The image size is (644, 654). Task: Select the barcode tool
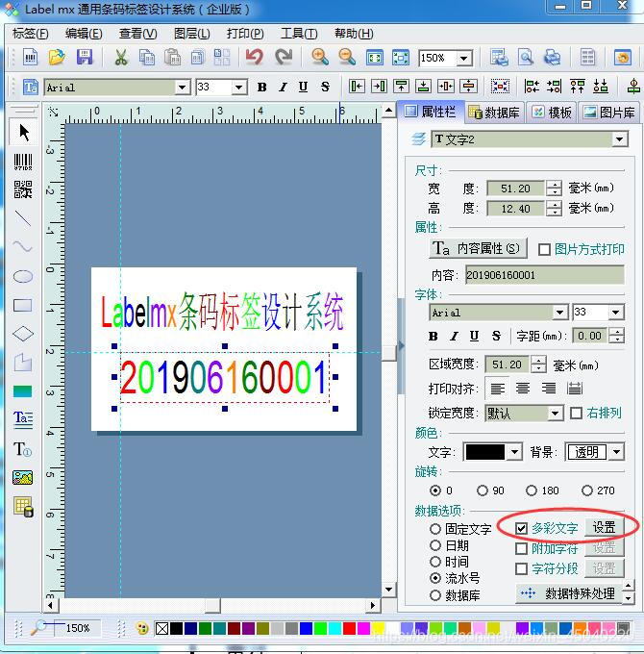23,162
